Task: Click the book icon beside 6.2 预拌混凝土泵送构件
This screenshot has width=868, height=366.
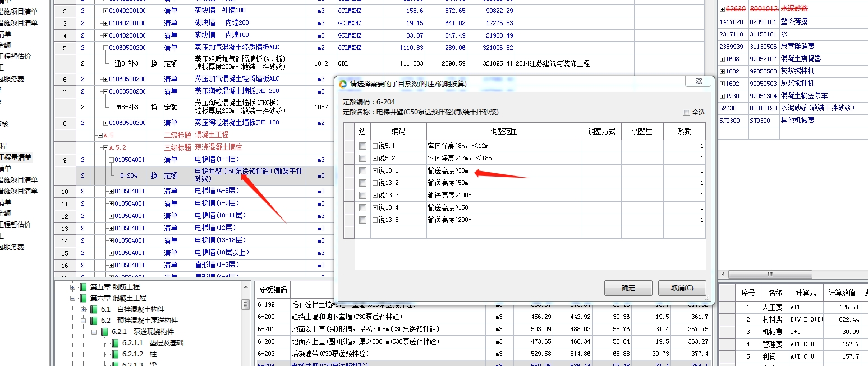Action: (x=94, y=320)
